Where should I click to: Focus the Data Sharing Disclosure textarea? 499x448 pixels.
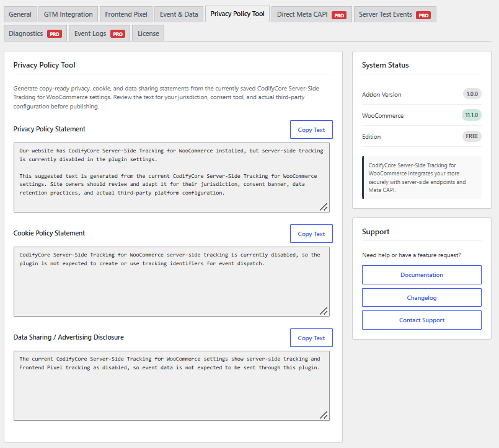pyautogui.click(x=172, y=385)
